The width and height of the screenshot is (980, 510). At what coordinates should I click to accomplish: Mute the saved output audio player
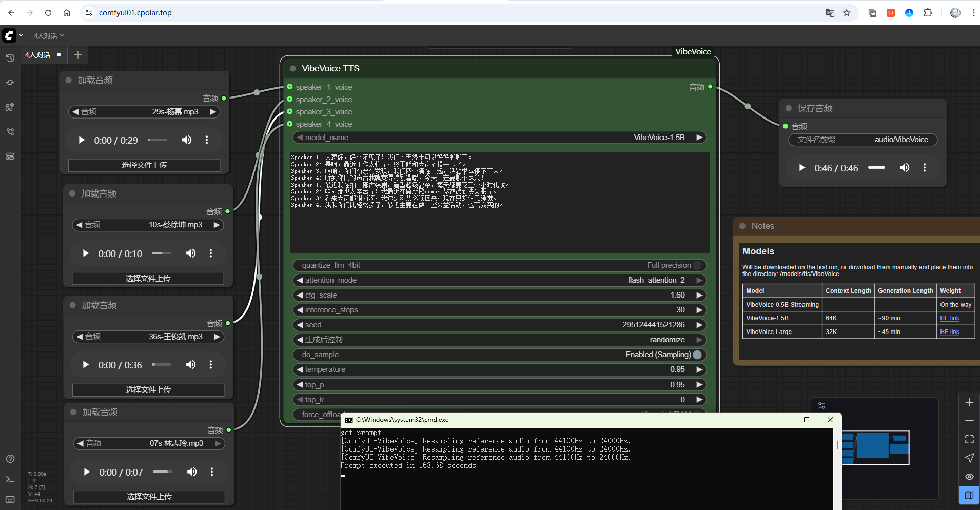point(905,168)
